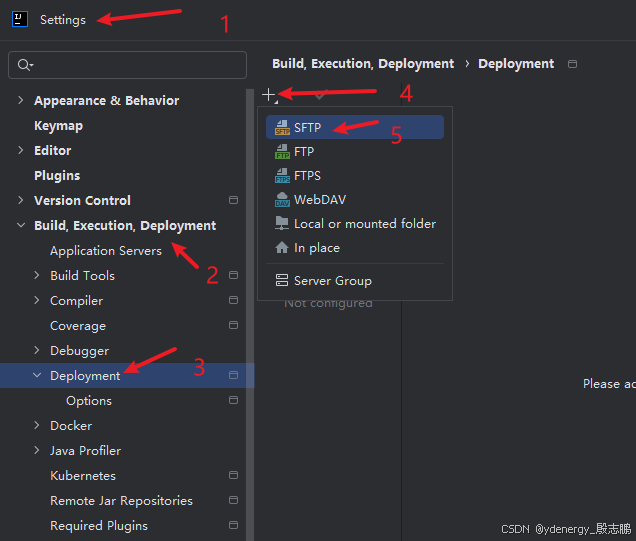Click the FTP server type icon

click(281, 152)
